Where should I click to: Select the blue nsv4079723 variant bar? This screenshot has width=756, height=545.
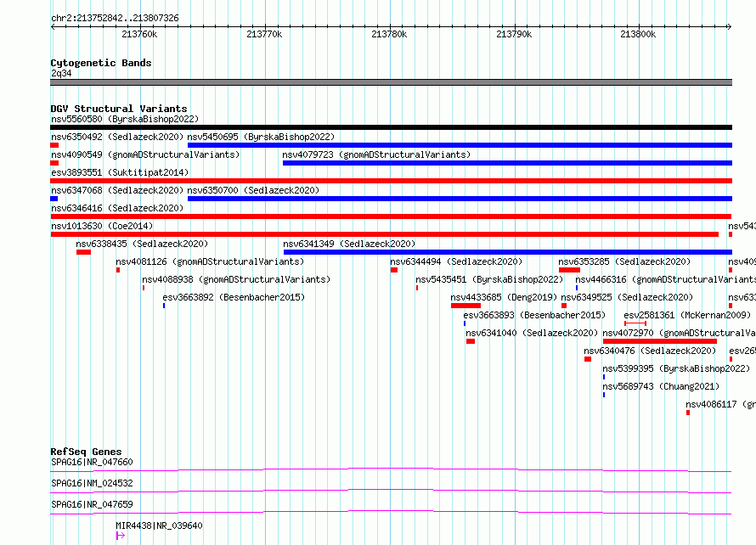click(x=507, y=163)
